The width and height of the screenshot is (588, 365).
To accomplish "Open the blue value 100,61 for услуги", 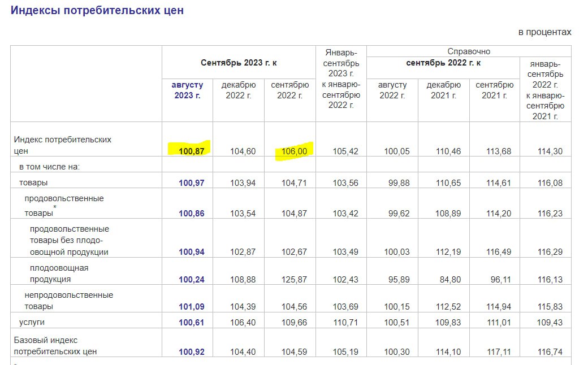I will coord(191,322).
